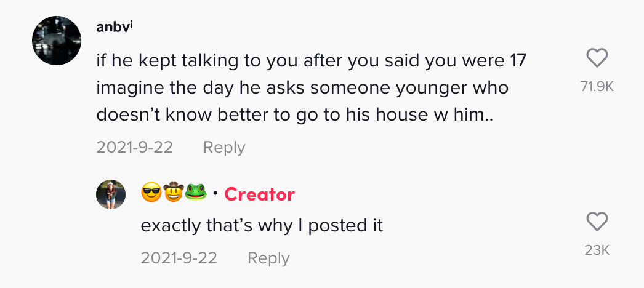
Task: Click the line ending 'house w him..'
Action: click(x=294, y=115)
